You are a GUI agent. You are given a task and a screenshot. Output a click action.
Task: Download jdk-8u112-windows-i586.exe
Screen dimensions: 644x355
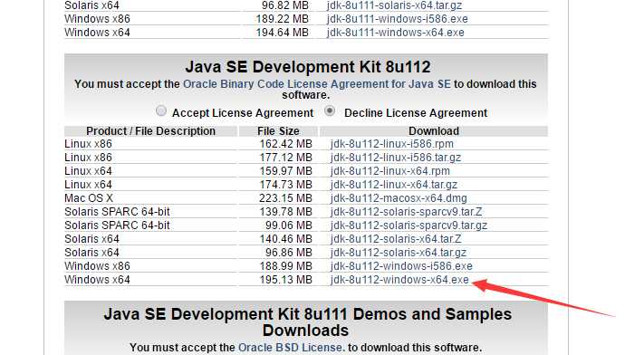(x=401, y=266)
